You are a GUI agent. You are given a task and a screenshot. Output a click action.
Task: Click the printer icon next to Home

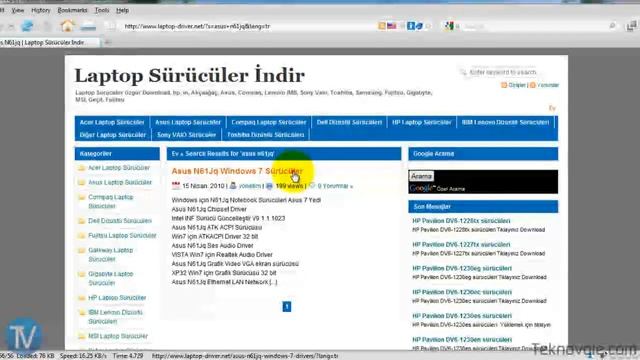(88, 27)
